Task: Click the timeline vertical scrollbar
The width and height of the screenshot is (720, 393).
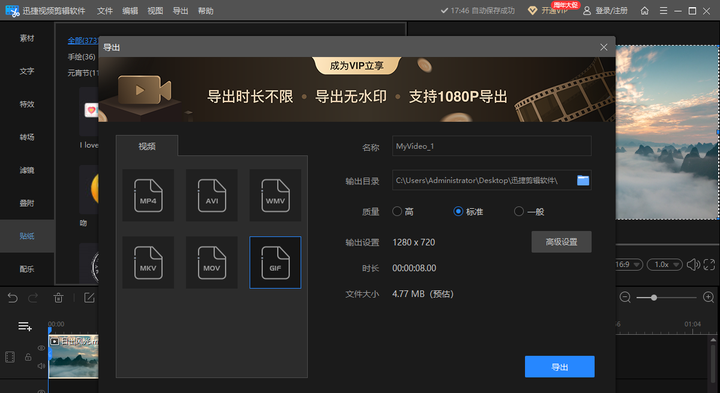Action: coord(713,363)
